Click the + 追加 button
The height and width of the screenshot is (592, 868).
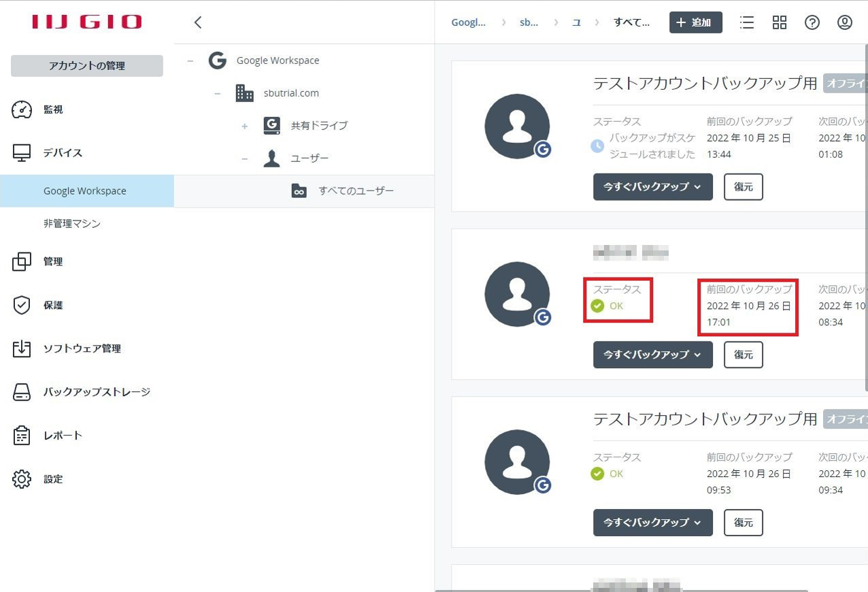695,22
